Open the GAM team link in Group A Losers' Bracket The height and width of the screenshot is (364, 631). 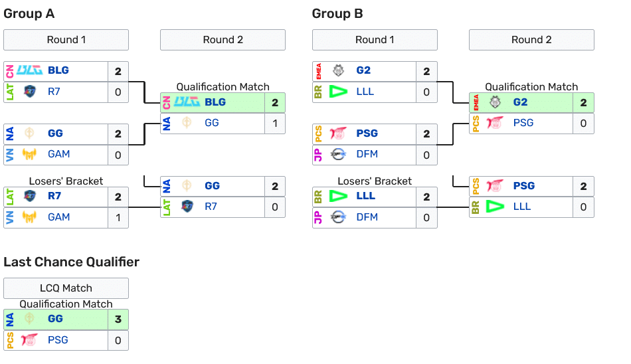(58, 217)
